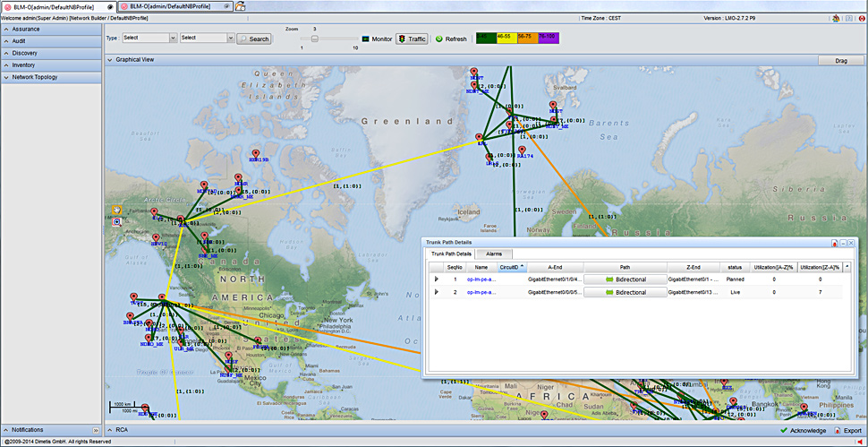Click the Acknowledge checkmark icon

pyautogui.click(x=783, y=431)
